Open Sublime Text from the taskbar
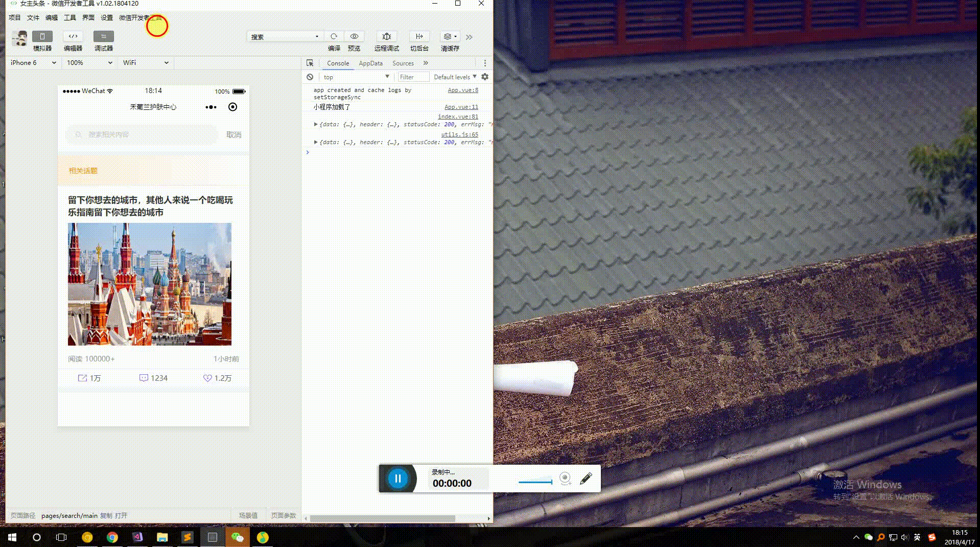The height and width of the screenshot is (547, 980). point(188,537)
